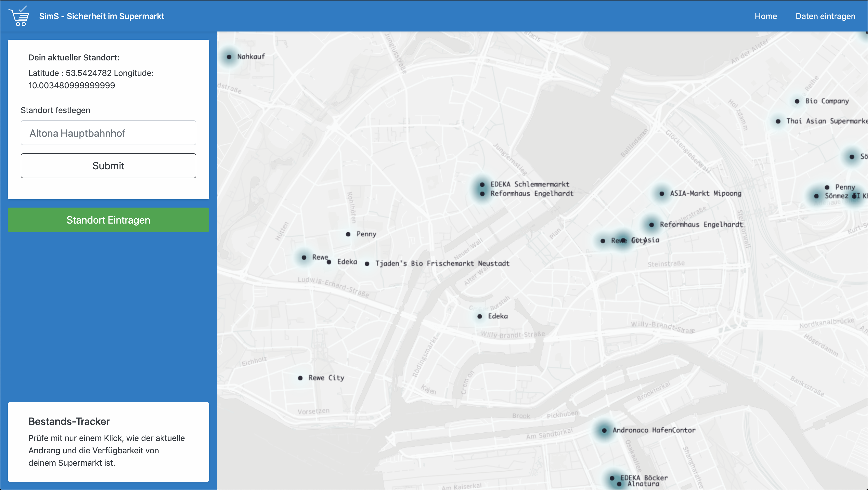Select the Rewe City marker near Vorsetzen

pyautogui.click(x=300, y=378)
